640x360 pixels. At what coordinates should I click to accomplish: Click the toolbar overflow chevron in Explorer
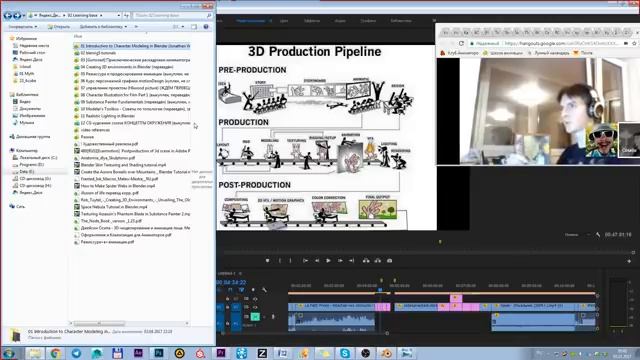pyautogui.click(x=136, y=27)
